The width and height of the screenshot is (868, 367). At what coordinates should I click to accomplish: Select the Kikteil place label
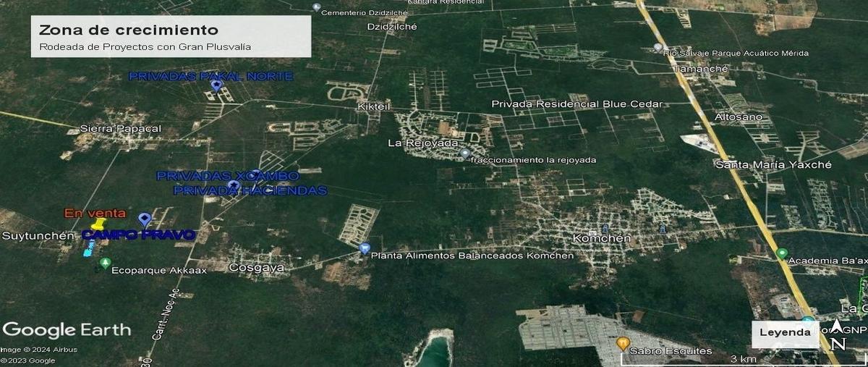click(x=374, y=106)
